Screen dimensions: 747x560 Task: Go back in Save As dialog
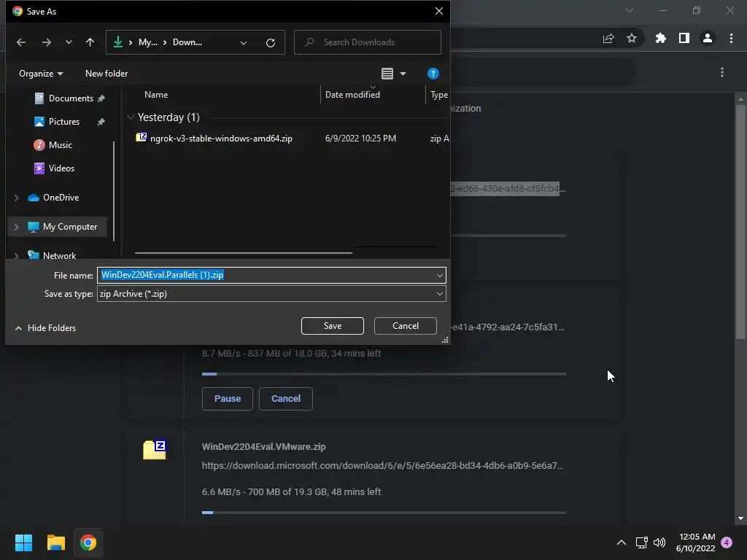coord(21,42)
